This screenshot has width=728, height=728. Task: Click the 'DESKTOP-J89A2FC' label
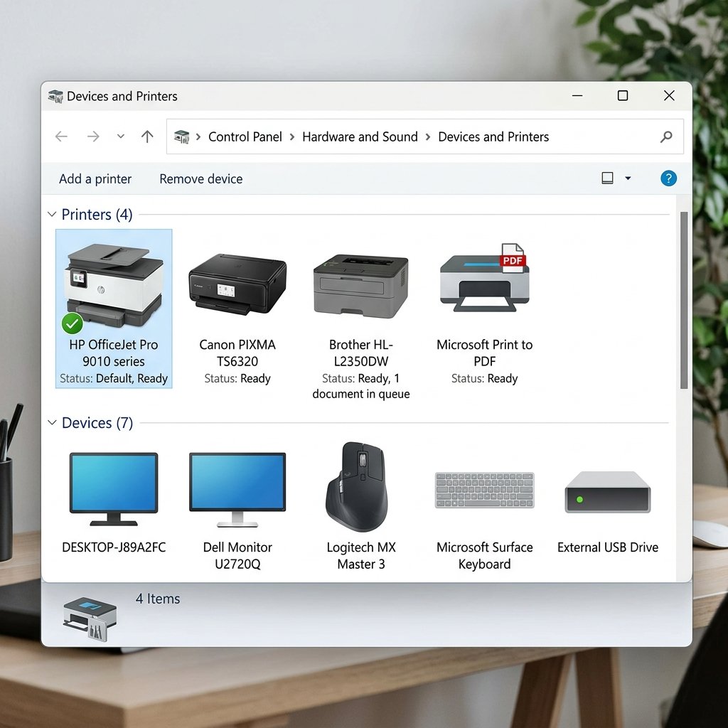coord(114,547)
